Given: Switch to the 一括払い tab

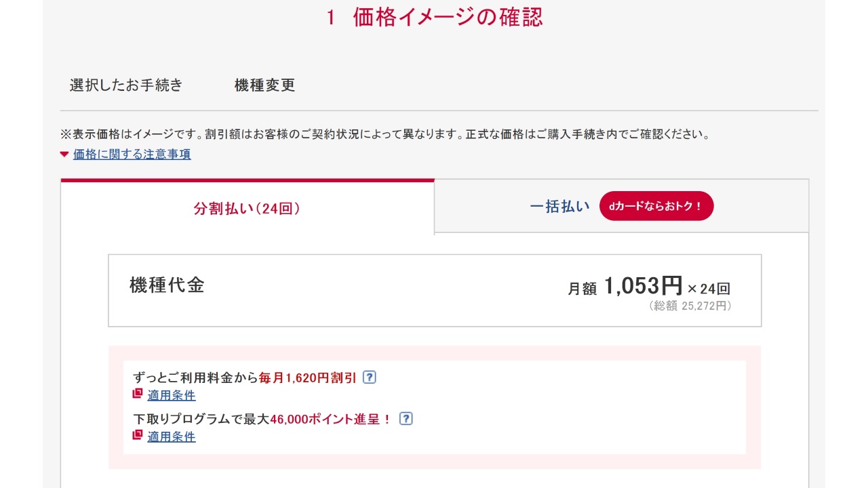Looking at the screenshot, I should pyautogui.click(x=559, y=207).
